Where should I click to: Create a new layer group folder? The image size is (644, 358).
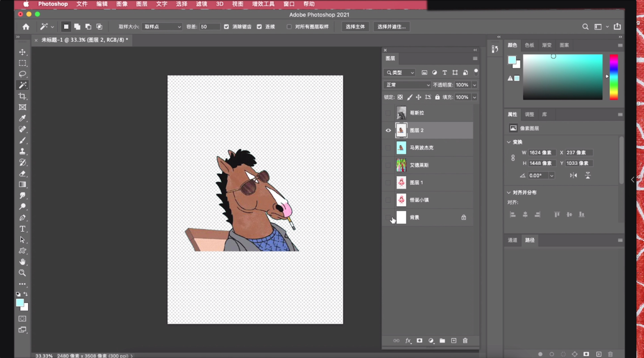(x=442, y=341)
